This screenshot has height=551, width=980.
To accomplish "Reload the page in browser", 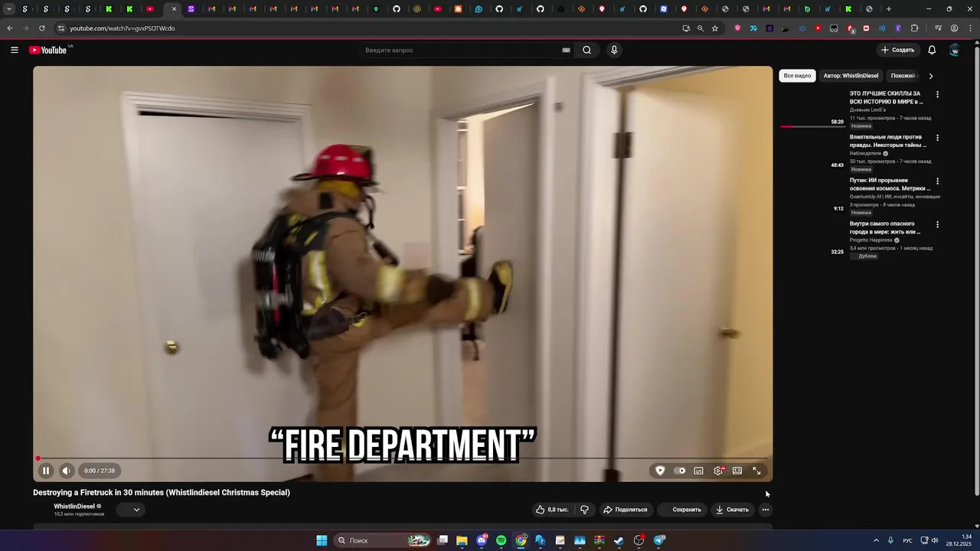I will [41, 28].
